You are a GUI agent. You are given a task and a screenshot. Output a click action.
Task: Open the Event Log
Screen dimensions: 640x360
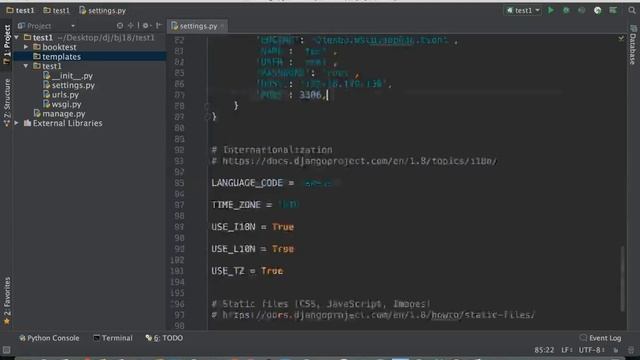pyautogui.click(x=600, y=338)
